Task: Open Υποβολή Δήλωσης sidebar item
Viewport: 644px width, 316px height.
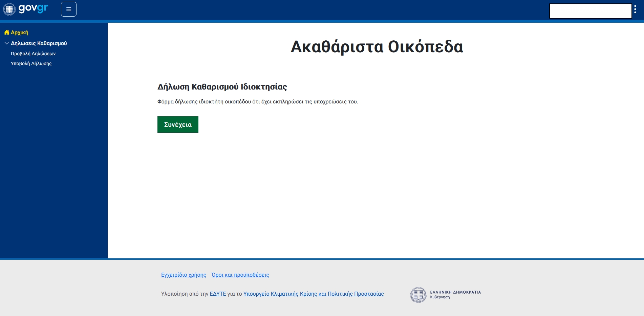Action: point(31,63)
